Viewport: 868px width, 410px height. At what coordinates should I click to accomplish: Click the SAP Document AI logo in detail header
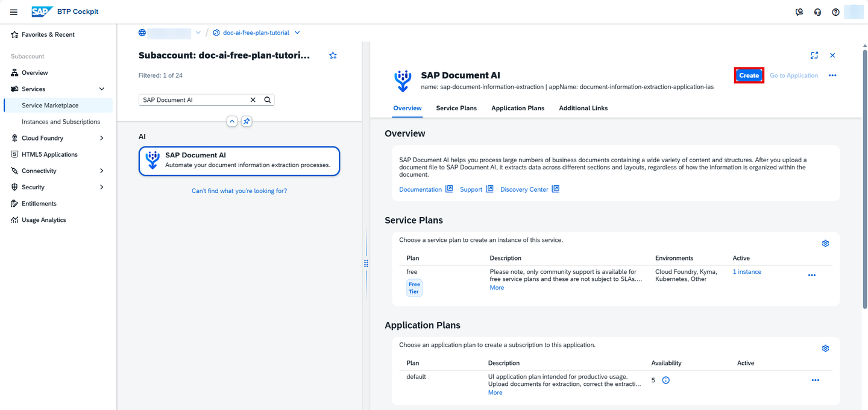tap(403, 81)
